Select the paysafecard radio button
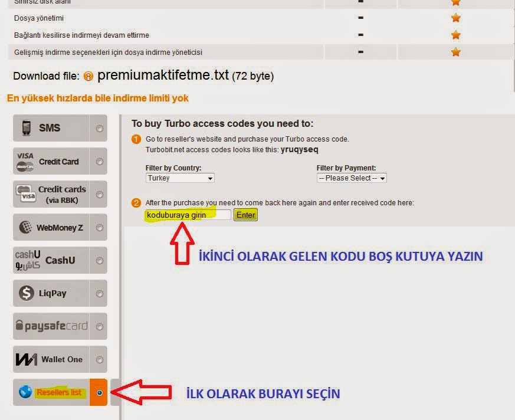Image resolution: width=515 pixels, height=420 pixels. 100,327
